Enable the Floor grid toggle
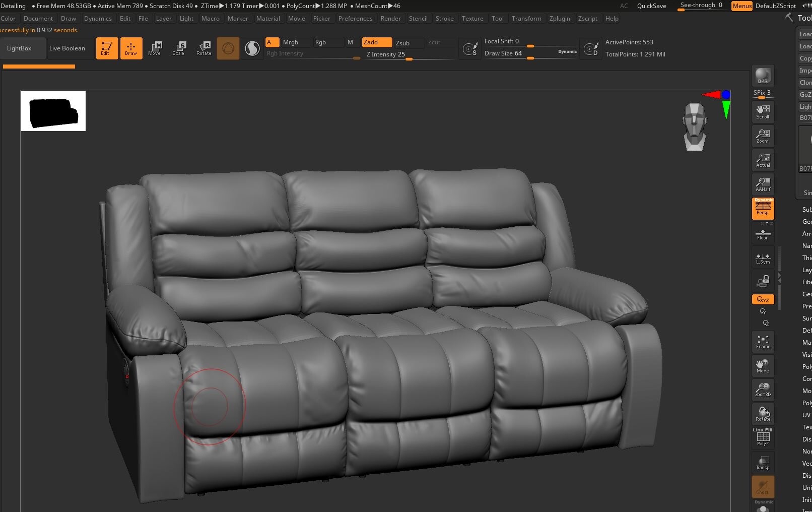Image resolution: width=812 pixels, height=512 pixels. tap(762, 233)
